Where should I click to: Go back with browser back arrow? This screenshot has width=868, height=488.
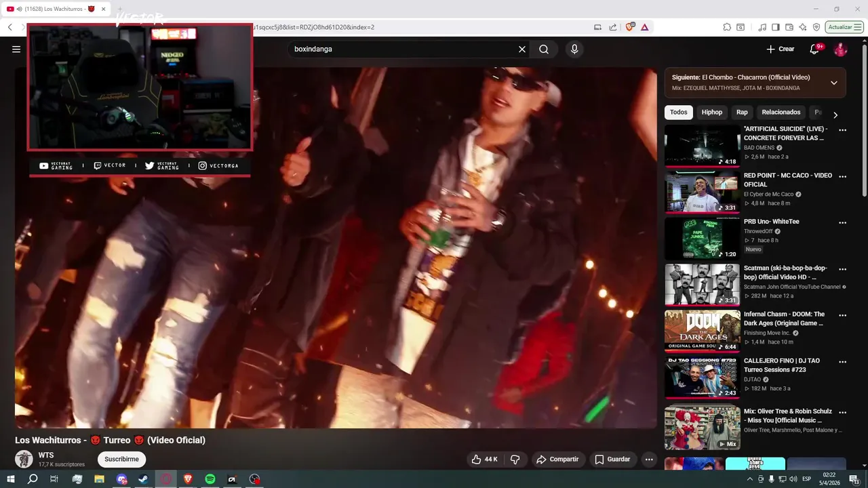click(x=9, y=27)
